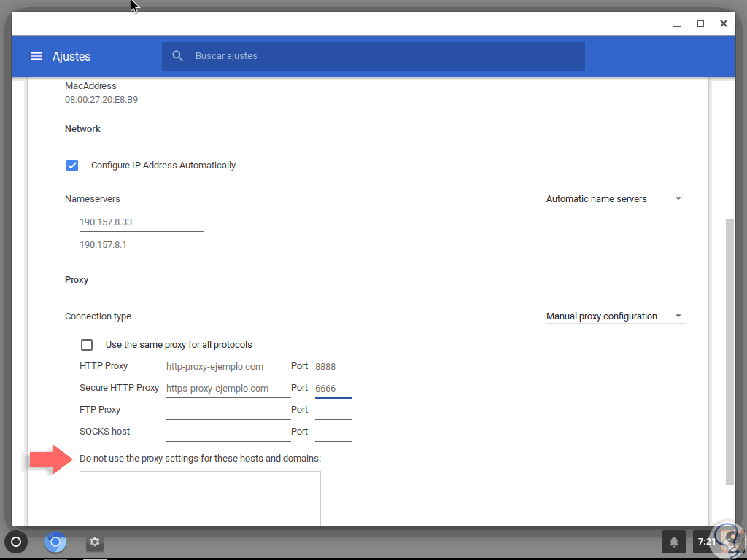This screenshot has height=560, width=747.
Task: Click the HTTP Proxy port field 8888
Action: tap(333, 367)
